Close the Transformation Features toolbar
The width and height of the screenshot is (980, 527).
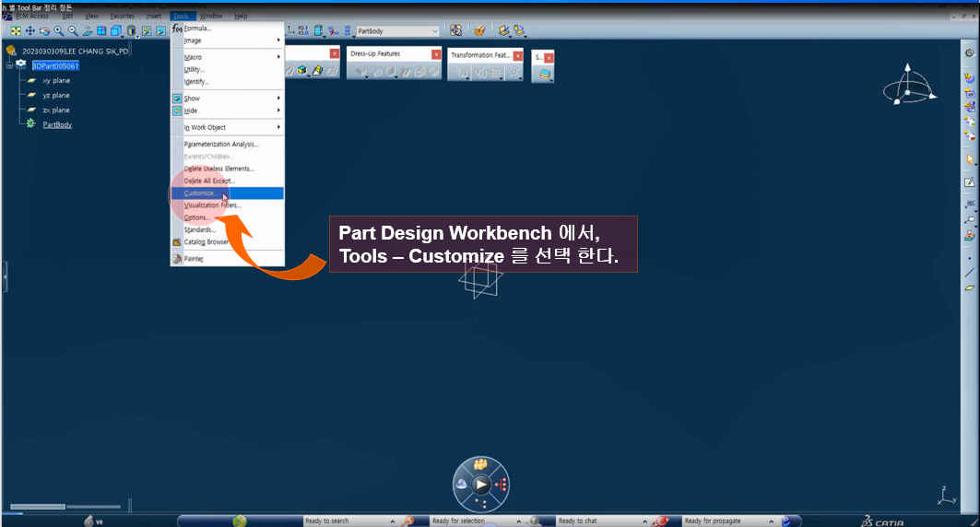517,55
